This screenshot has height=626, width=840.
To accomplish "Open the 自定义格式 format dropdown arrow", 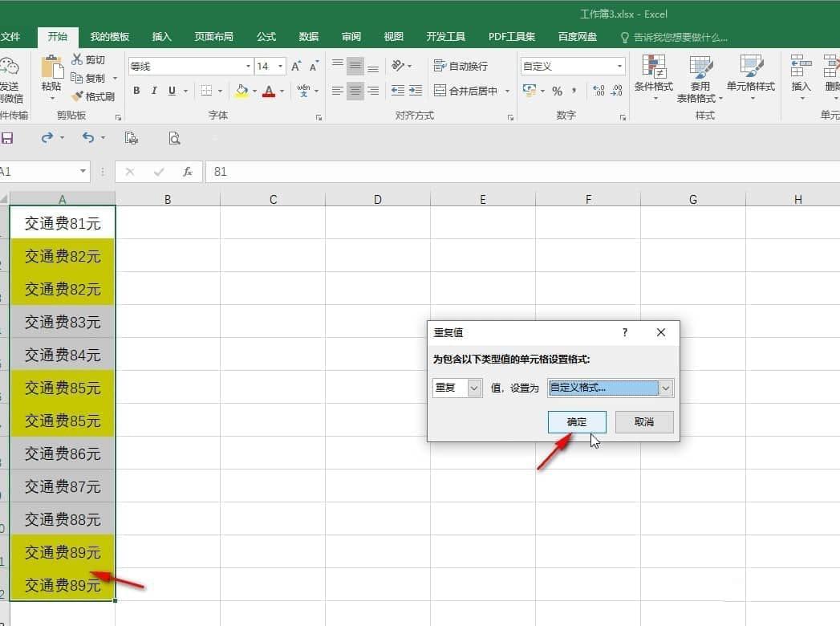I will click(x=665, y=388).
